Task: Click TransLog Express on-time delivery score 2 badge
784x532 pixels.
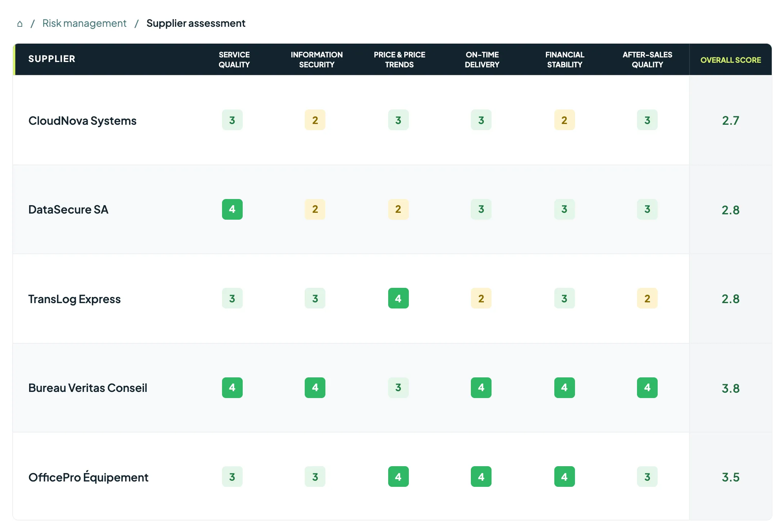Action: [481, 299]
